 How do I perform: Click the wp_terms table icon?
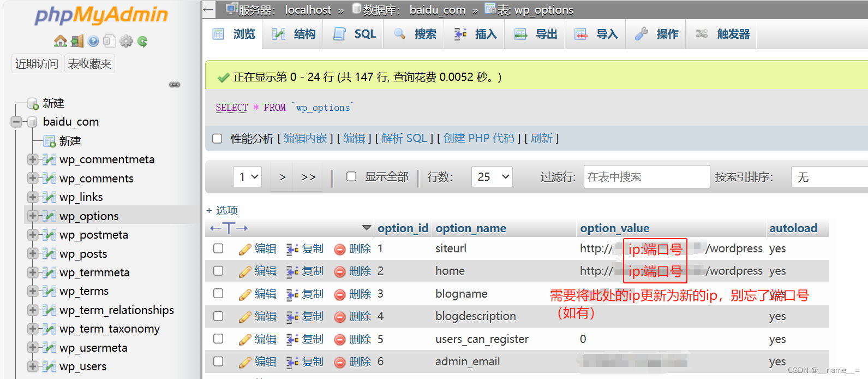[x=49, y=291]
